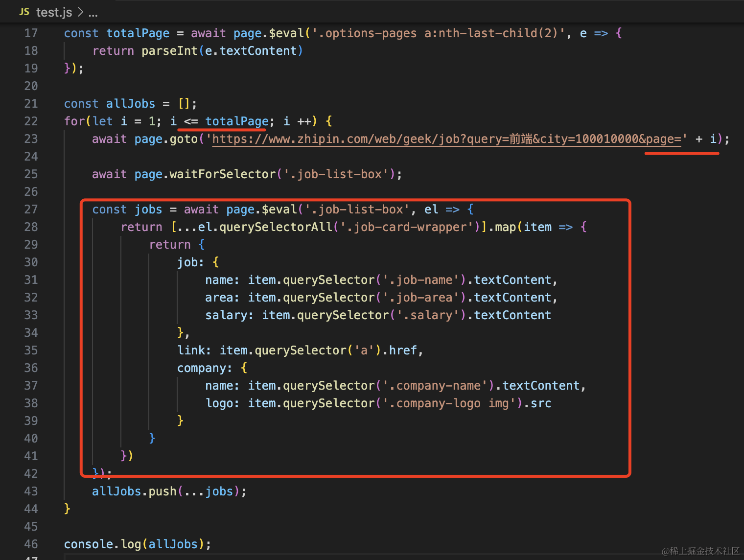The height and width of the screenshot is (560, 744).
Task: Open the breadcrumb ellipsis symbol menu
Action: (93, 13)
